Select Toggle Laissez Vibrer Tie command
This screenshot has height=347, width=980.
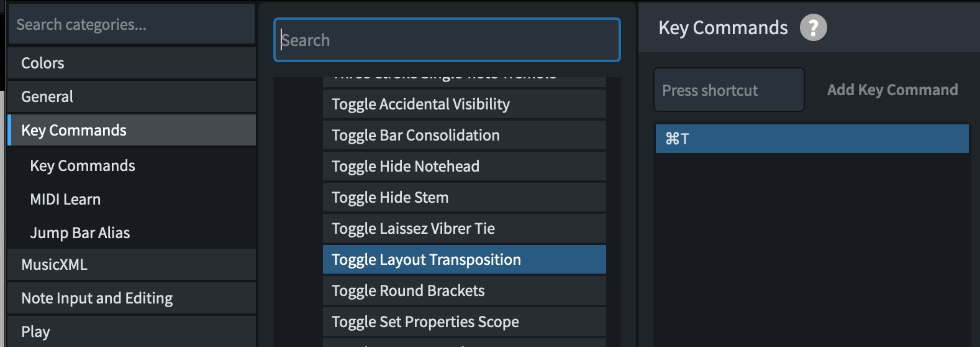[464, 229]
